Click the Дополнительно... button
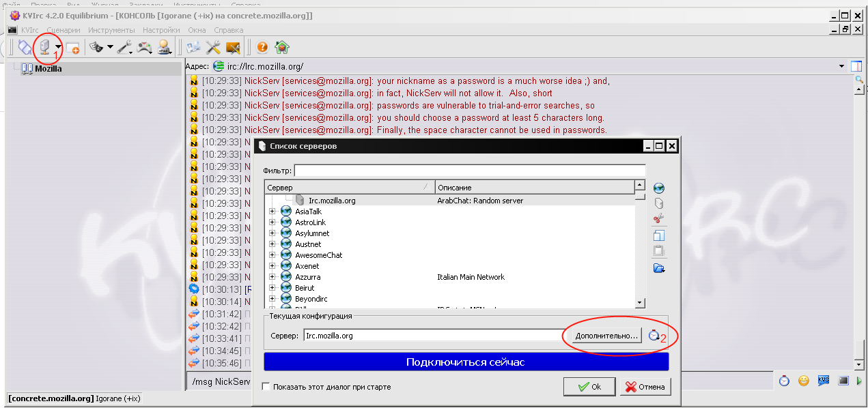 pos(606,336)
